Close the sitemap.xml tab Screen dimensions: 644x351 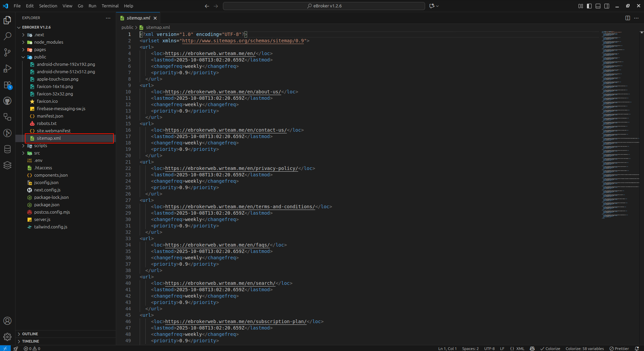tap(155, 18)
